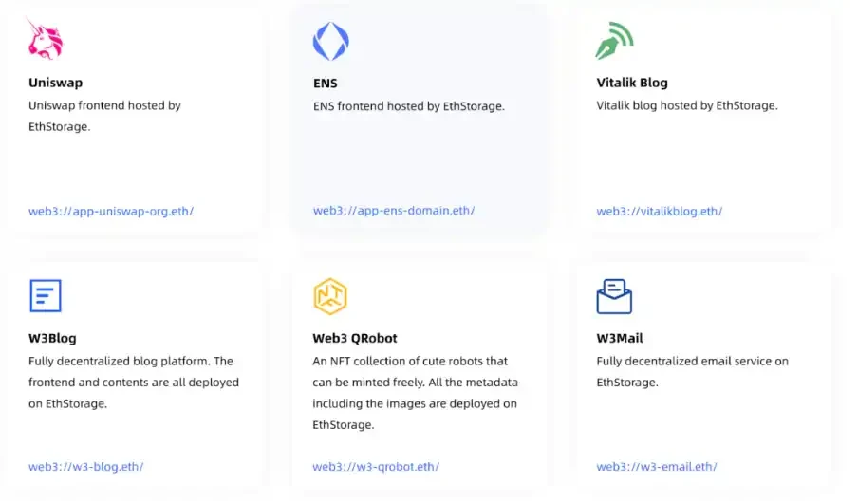This screenshot has width=858, height=504.
Task: Click the Web3 QRobot NFT description text
Action: [415, 393]
